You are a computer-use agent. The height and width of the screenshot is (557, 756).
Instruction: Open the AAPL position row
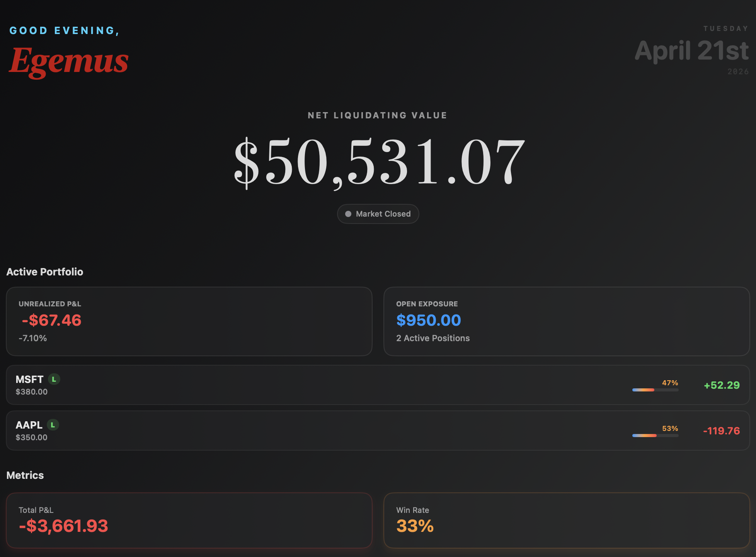tap(378, 431)
